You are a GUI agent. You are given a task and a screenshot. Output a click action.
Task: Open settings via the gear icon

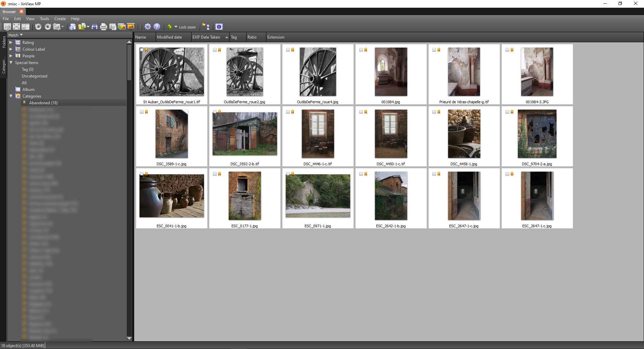(148, 27)
